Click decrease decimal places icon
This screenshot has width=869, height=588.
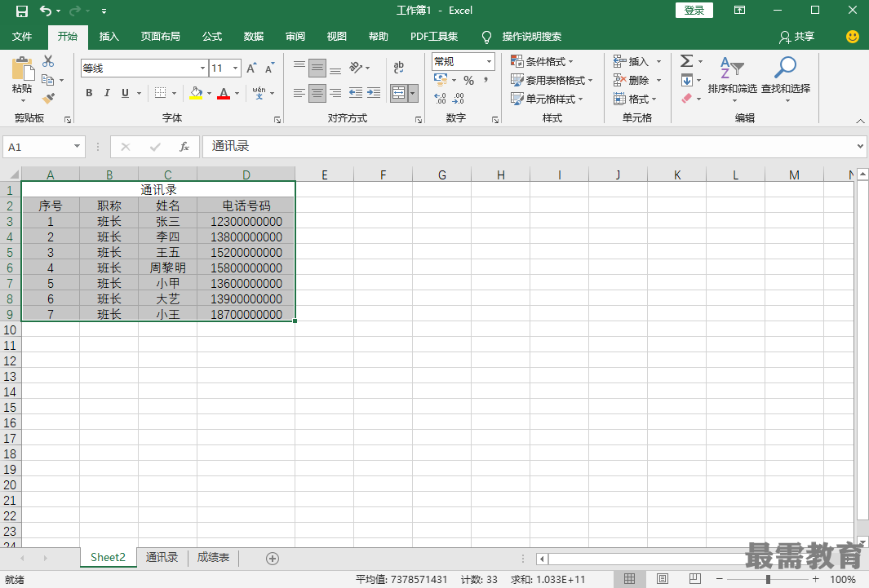point(459,99)
